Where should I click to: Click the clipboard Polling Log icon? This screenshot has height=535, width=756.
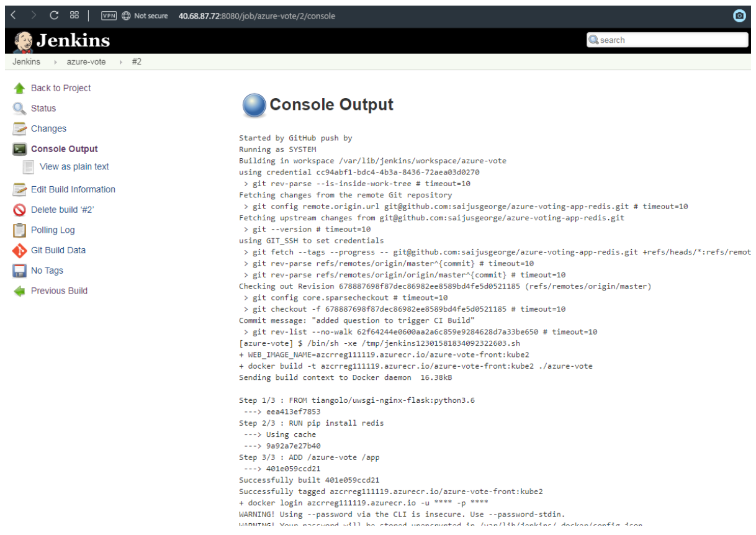[x=19, y=230]
